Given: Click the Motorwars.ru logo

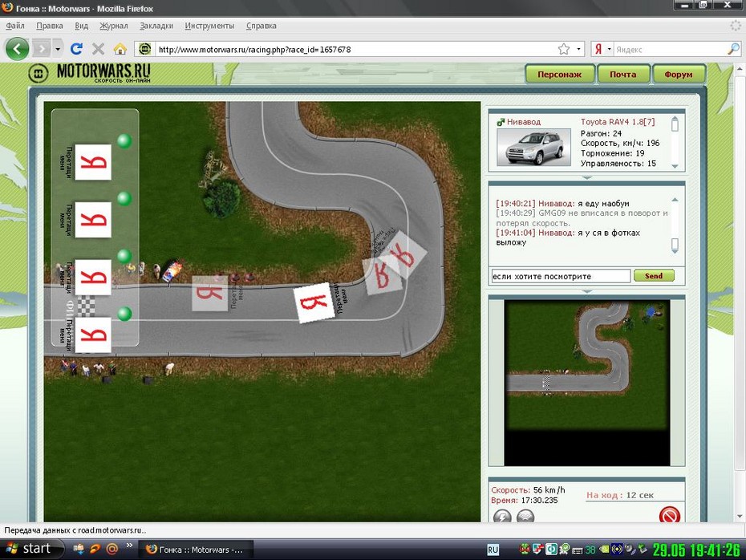Looking at the screenshot, I should tap(89, 73).
